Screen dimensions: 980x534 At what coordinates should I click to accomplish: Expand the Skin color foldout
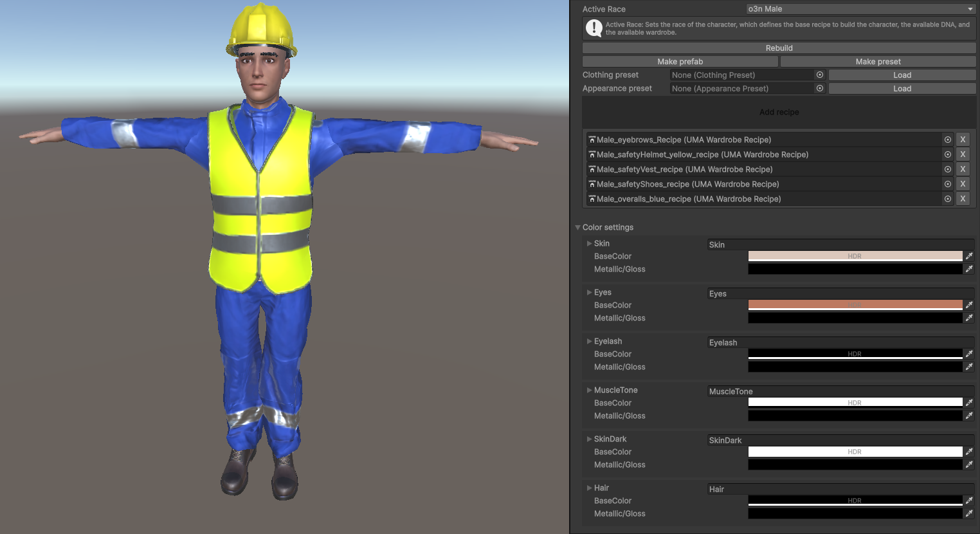[x=589, y=243]
